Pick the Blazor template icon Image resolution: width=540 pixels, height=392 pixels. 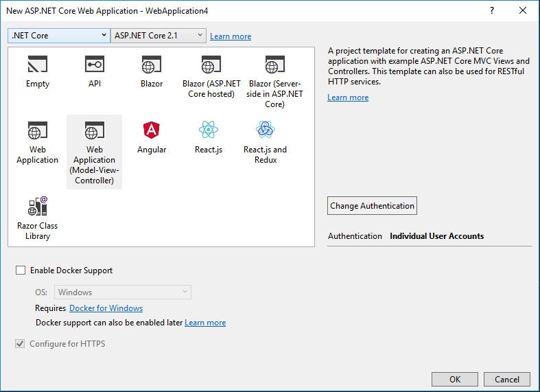click(x=152, y=64)
